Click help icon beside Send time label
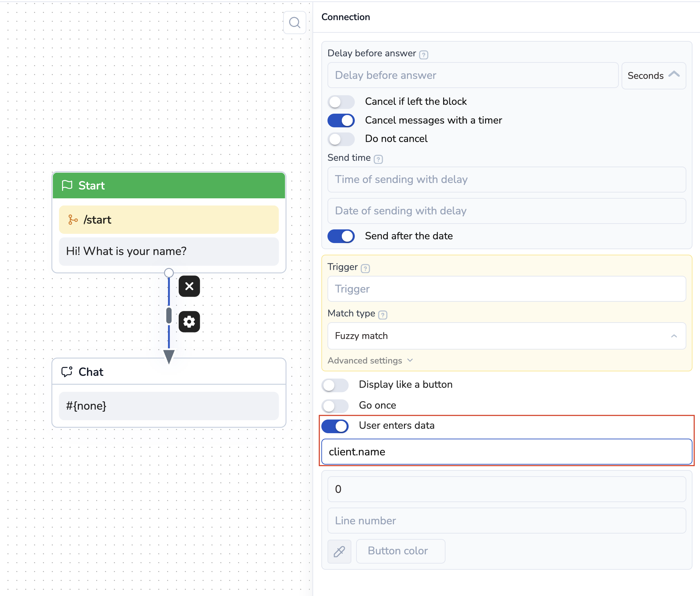700x596 pixels. tap(378, 159)
